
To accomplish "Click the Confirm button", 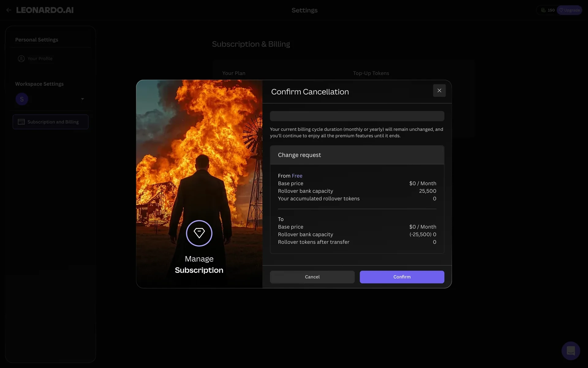I will [x=402, y=277].
